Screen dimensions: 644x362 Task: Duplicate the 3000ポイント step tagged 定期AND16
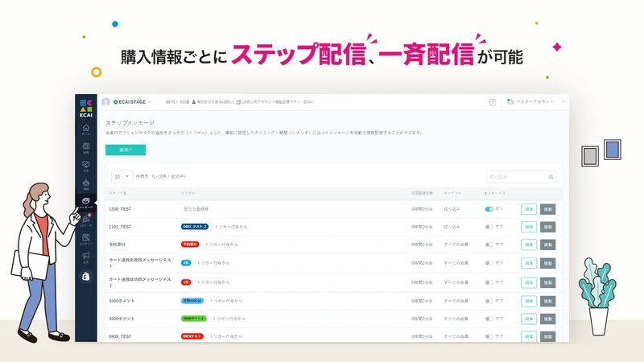548,301
